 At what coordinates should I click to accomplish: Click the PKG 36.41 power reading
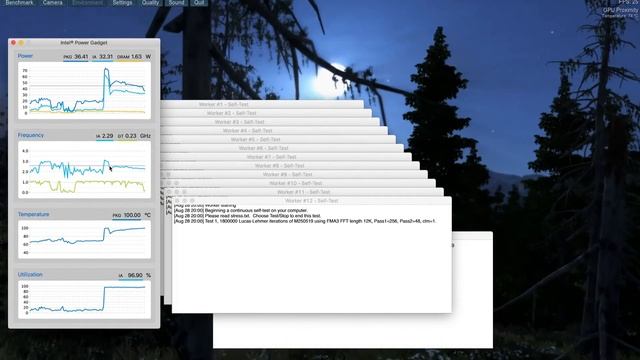click(76, 57)
